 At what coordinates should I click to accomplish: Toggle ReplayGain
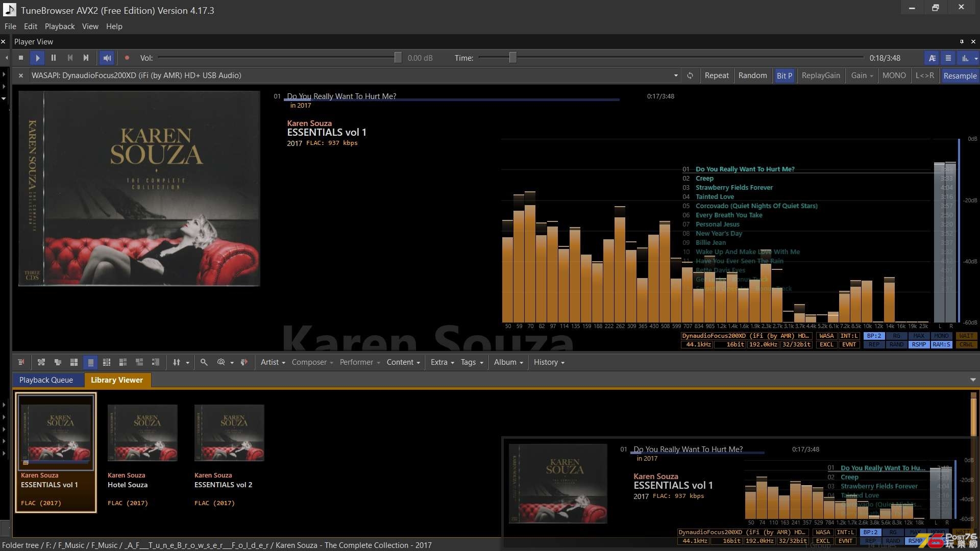pos(821,76)
